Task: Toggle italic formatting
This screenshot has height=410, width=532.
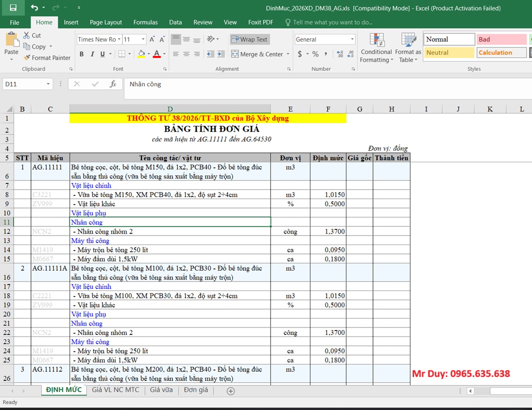Action: click(92, 54)
